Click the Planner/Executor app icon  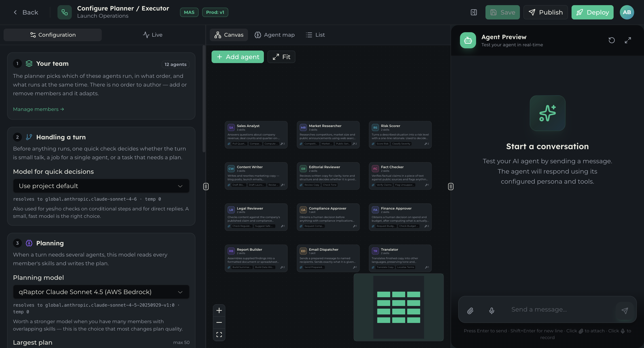(64, 12)
